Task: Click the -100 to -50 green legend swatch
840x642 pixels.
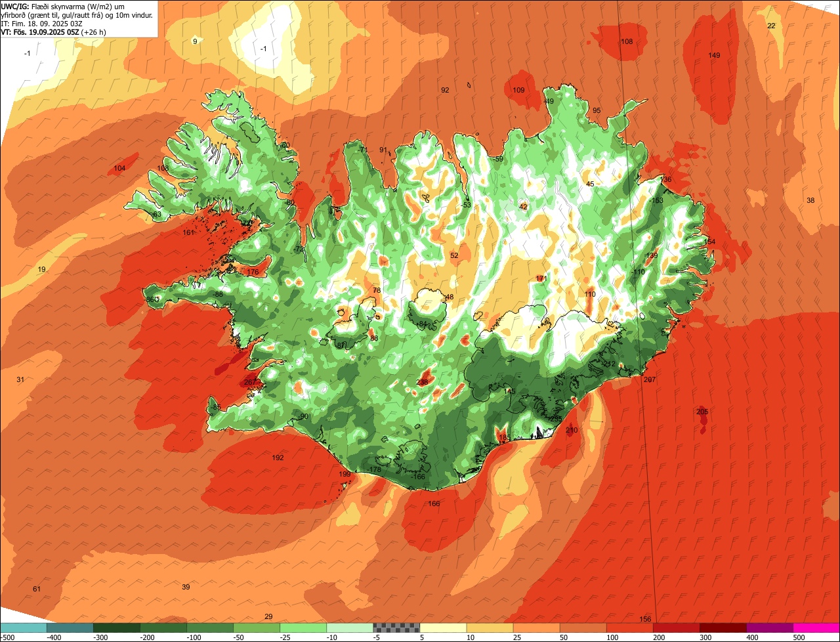Action: 210,628
